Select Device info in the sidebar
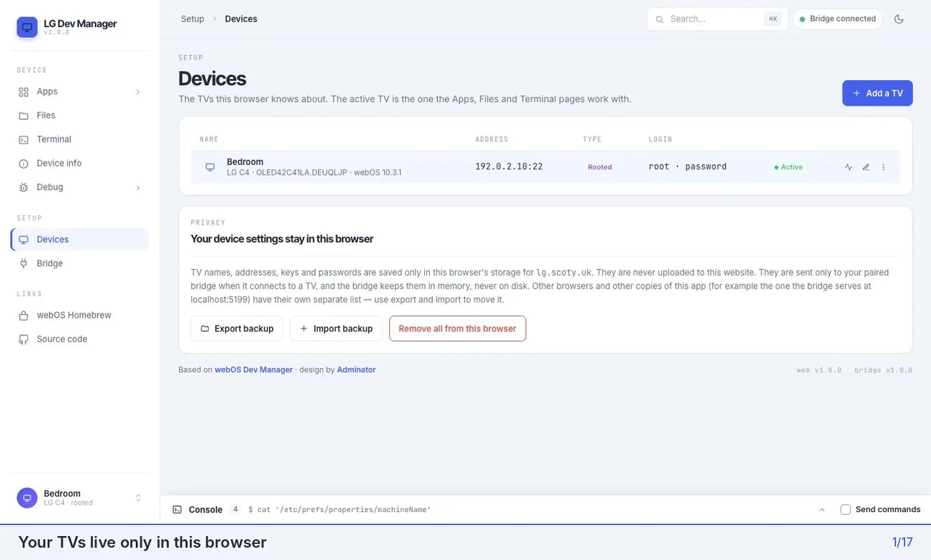931x560 pixels. click(x=80, y=164)
